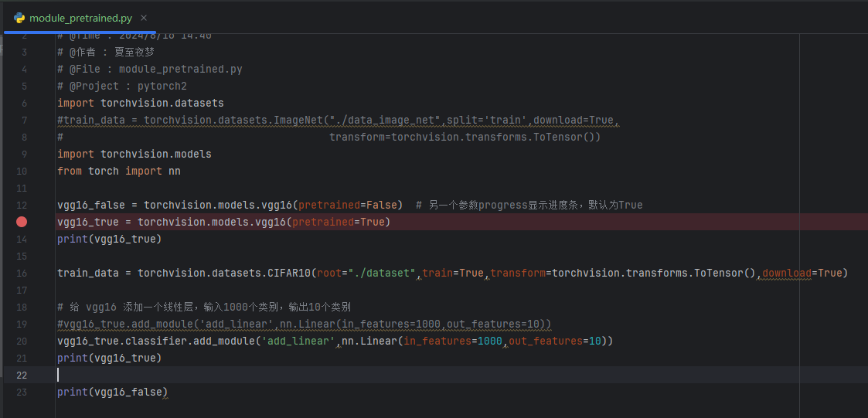Click the '@作者 : 夏至夜梦' comment line

[107, 52]
